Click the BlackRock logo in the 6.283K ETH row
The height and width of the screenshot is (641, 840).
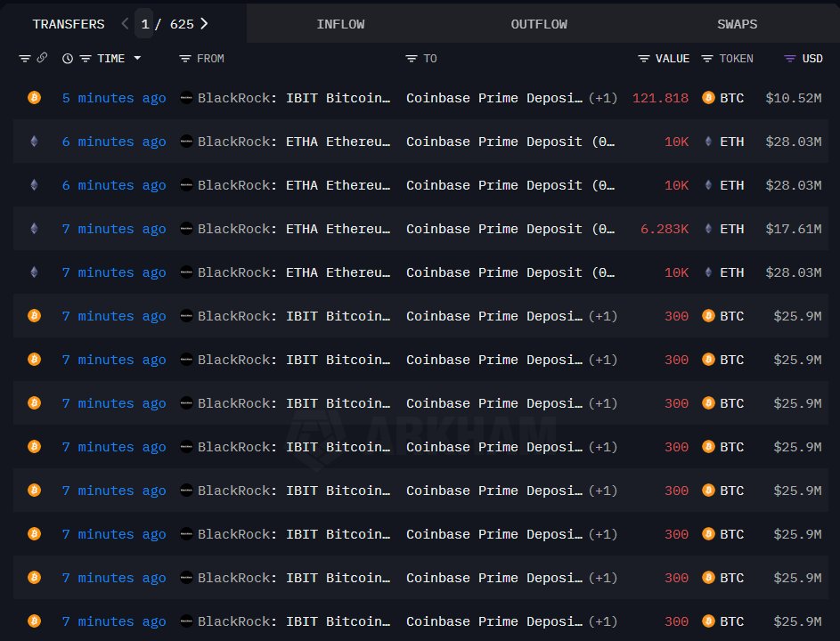pos(186,229)
